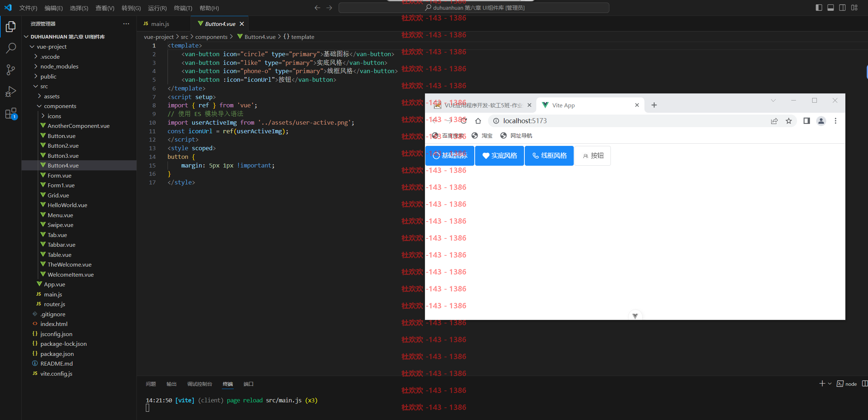Bookmark this page with star icon
Image resolution: width=868 pixels, height=420 pixels.
click(789, 121)
